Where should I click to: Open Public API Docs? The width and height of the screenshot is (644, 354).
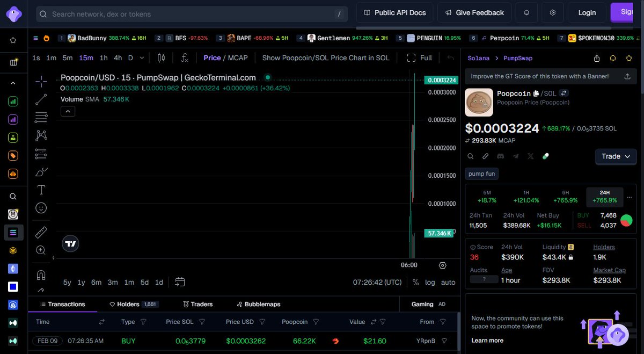(394, 12)
